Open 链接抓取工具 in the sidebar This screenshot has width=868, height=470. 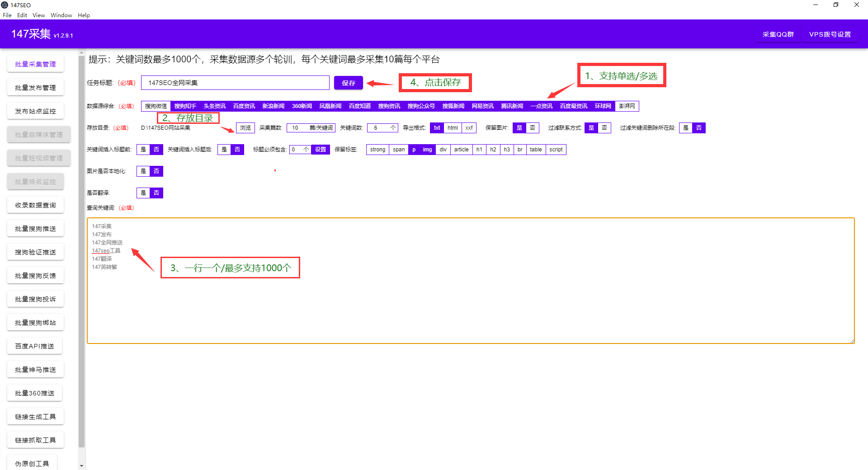coord(35,440)
